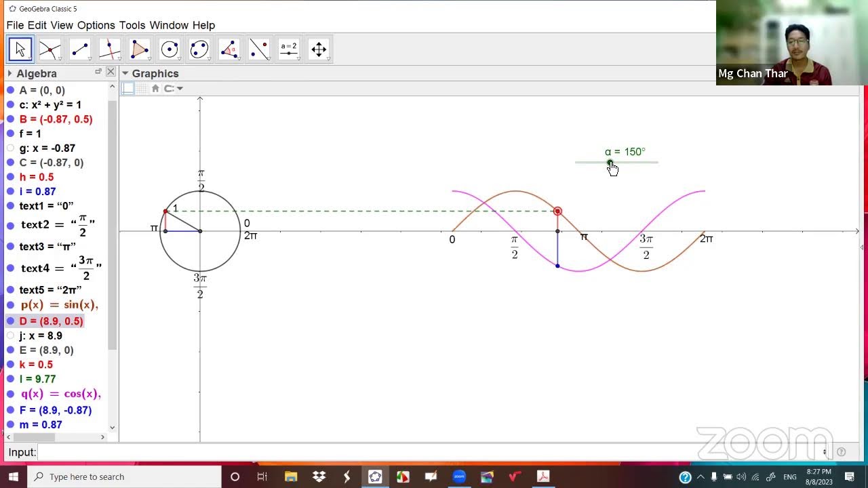Select text3 = “π” row
Screen dimensions: 868x488
click(47, 247)
